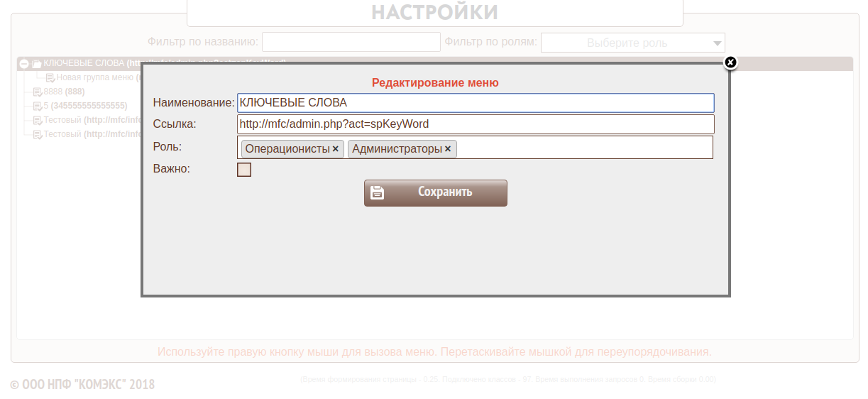
Task: Remove the Администраторы role tag
Action: [448, 149]
